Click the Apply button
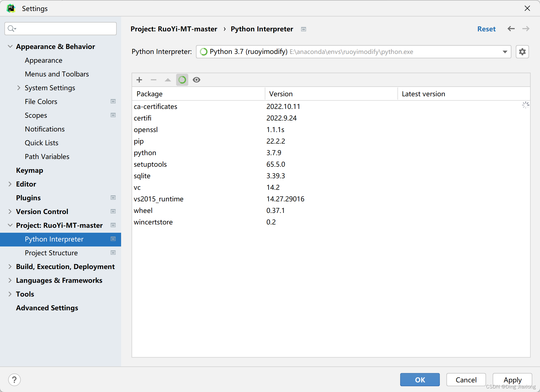The image size is (540, 392). coord(512,380)
